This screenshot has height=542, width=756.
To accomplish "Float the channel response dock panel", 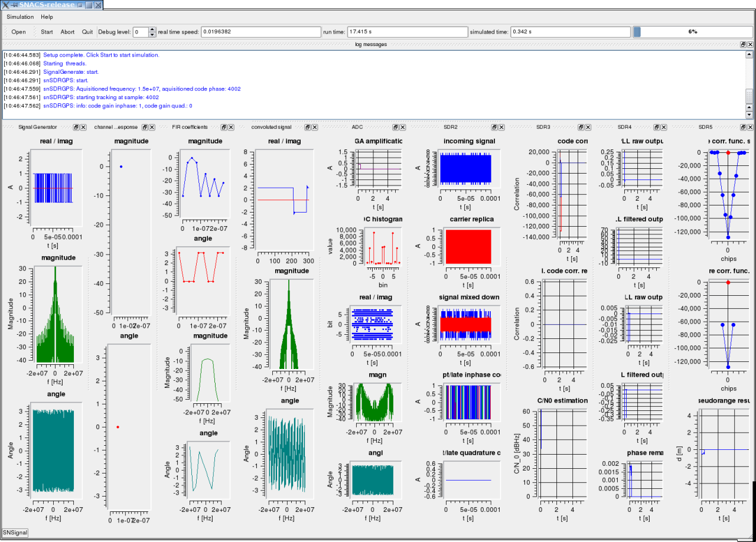I will (144, 127).
